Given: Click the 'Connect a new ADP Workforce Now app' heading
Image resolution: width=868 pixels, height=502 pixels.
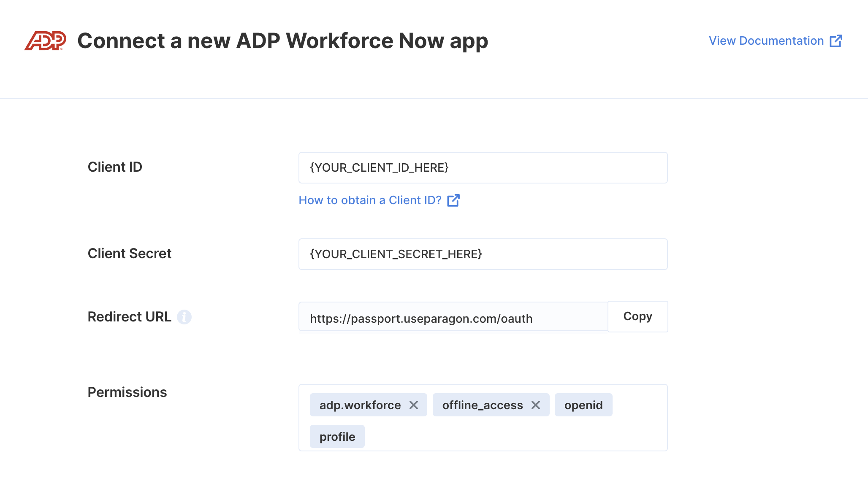Looking at the screenshot, I should tap(283, 41).
